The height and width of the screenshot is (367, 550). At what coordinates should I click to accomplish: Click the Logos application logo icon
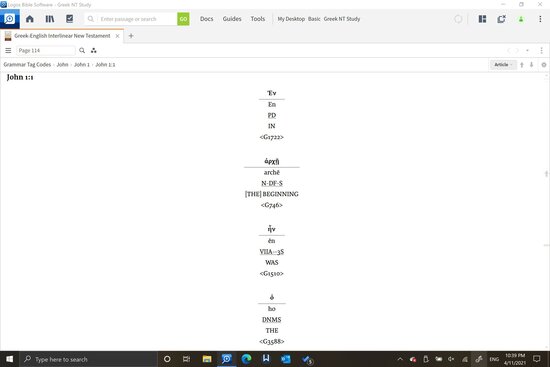coord(9,19)
